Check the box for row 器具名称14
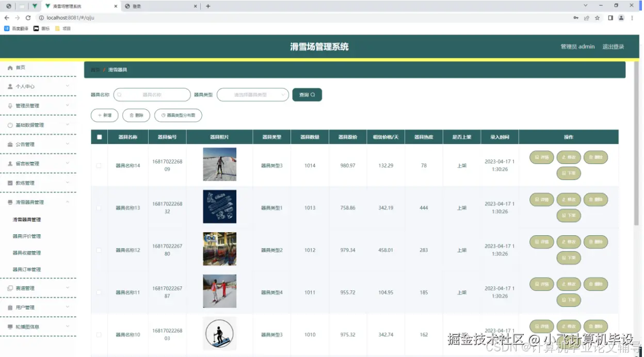Viewport: 644px width, 357px height. (99, 166)
